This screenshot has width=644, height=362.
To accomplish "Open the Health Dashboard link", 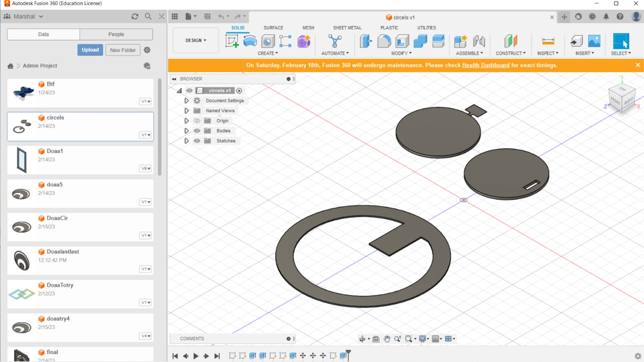I will 486,65.
